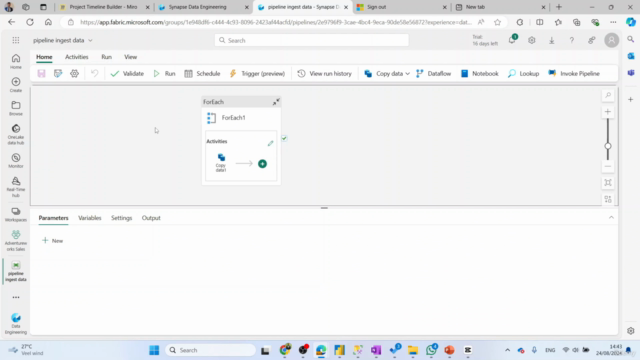Image resolution: width=640 pixels, height=360 pixels.
Task: Open notifications bell
Action: pyautogui.click(x=512, y=40)
